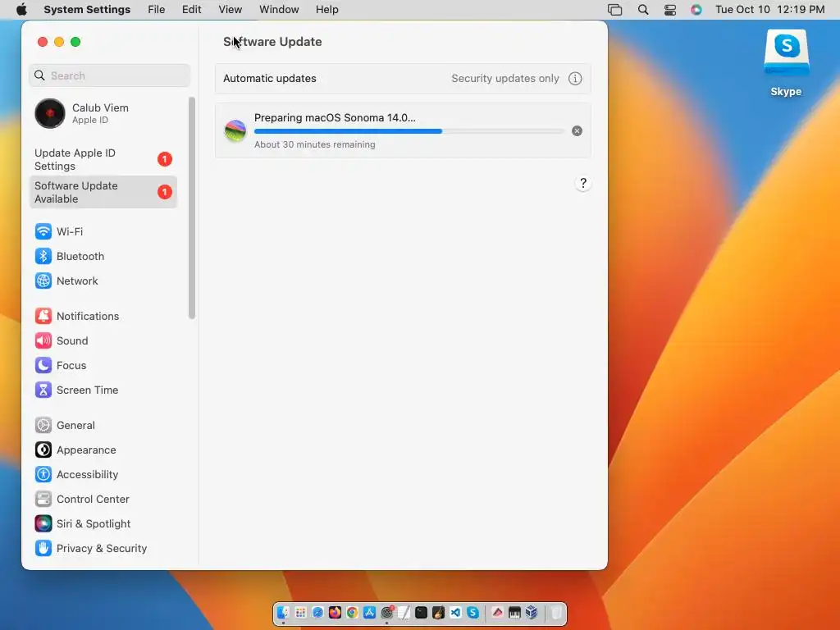Open the System Settings menu
Screen dimensions: 840x630
(87, 10)
